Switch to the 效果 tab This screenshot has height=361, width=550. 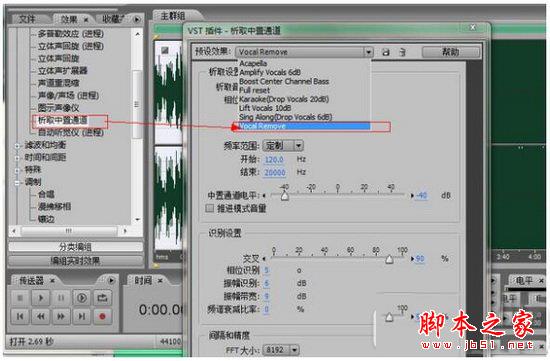pyautogui.click(x=69, y=20)
